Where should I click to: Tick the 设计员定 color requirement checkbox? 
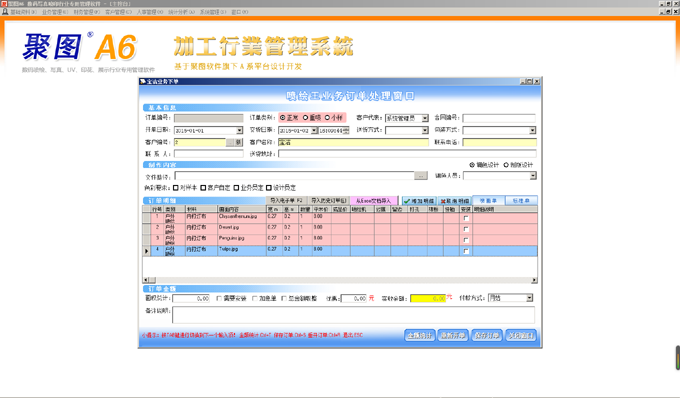click(x=269, y=188)
